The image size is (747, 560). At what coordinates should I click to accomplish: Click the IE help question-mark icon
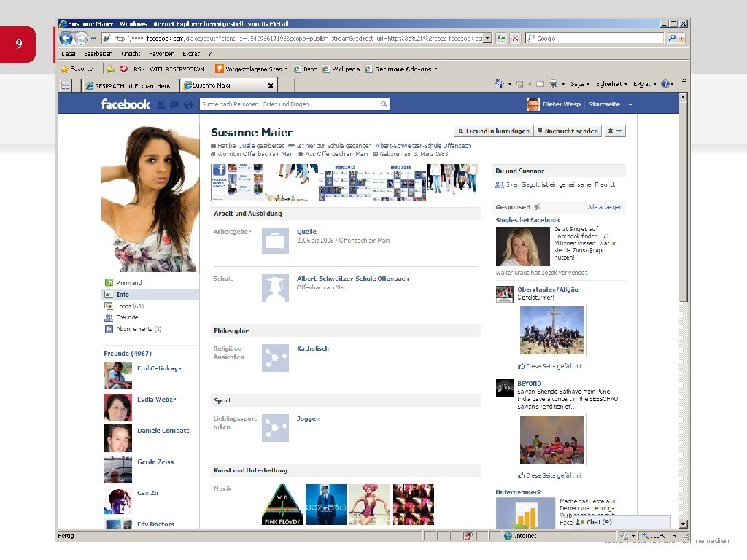(665, 84)
